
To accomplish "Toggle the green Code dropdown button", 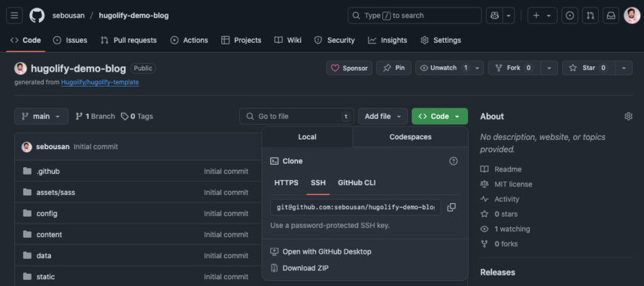I will pyautogui.click(x=439, y=117).
